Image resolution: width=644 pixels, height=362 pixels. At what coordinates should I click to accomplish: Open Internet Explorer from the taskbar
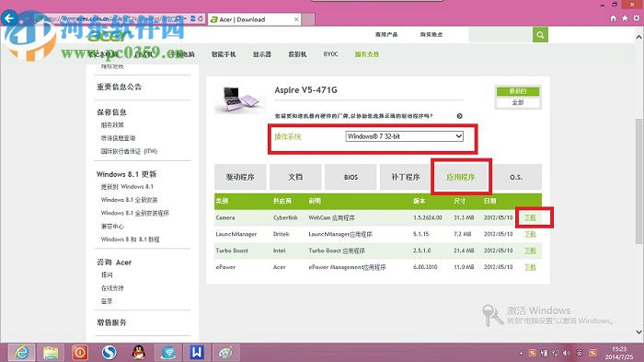[21, 353]
